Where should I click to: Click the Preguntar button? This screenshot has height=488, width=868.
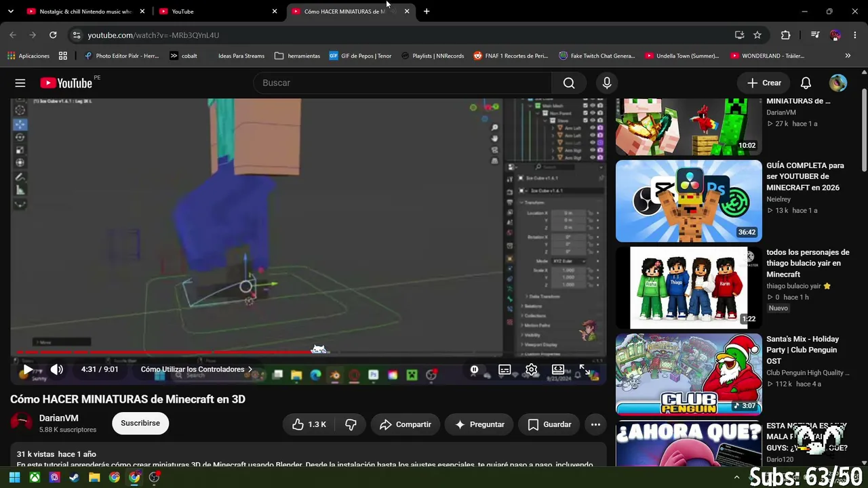(x=479, y=424)
